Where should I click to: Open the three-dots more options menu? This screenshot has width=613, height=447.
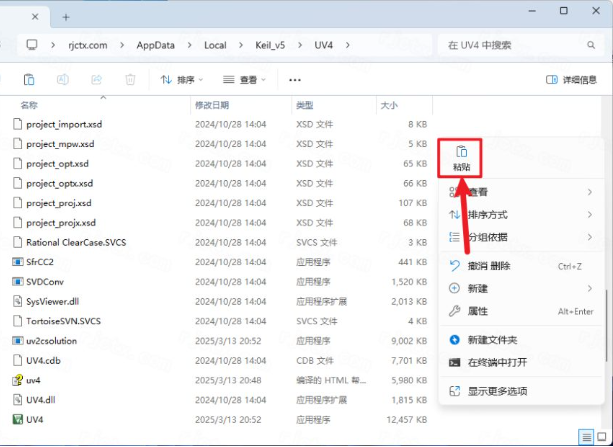295,80
